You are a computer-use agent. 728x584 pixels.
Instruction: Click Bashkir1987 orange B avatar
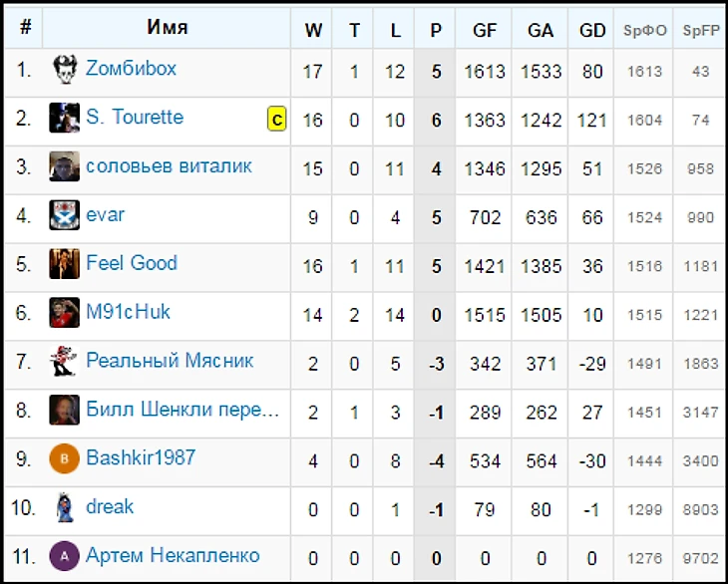click(64, 458)
